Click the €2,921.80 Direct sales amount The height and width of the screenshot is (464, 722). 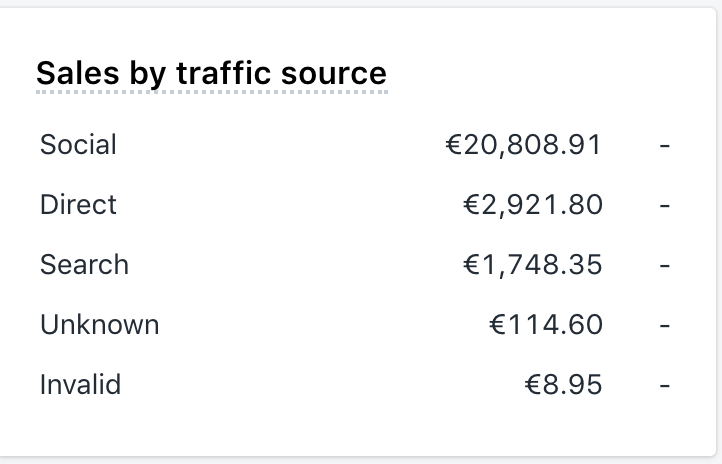click(x=532, y=205)
